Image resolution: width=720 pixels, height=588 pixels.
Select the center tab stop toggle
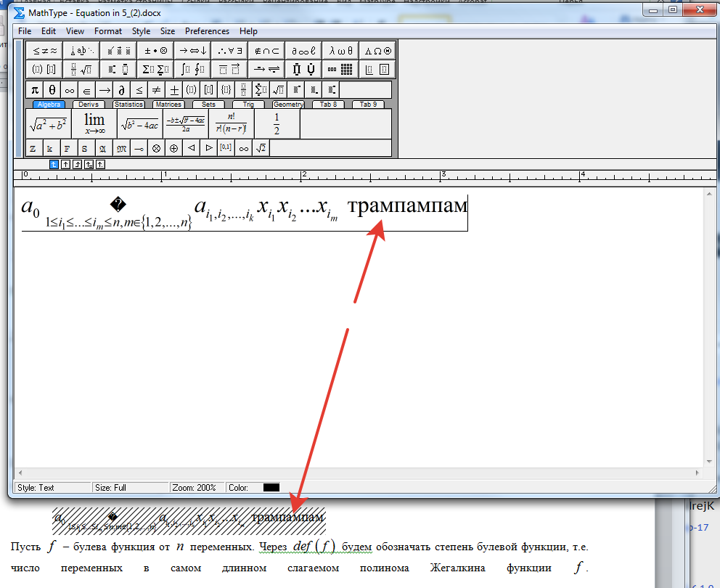(65, 165)
